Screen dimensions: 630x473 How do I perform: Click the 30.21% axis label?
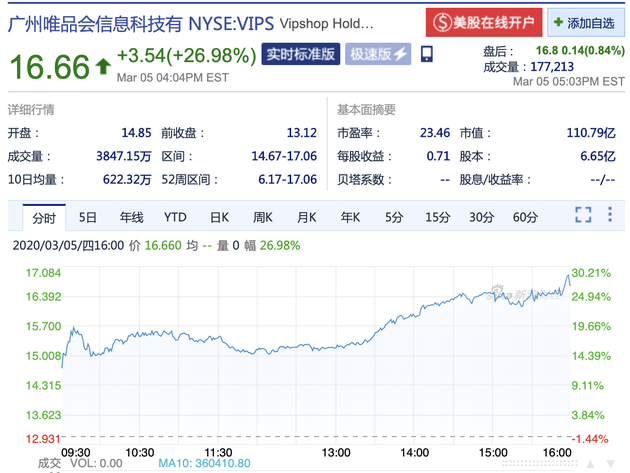pyautogui.click(x=591, y=273)
